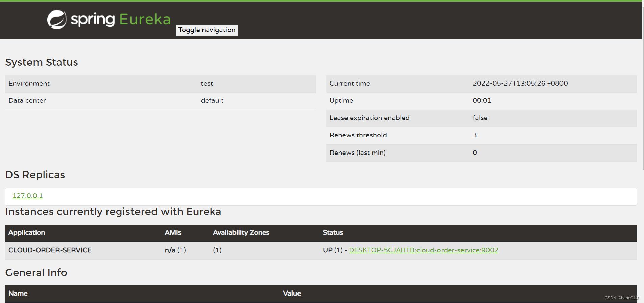The image size is (644, 303).
Task: Click the Spring leaf logo icon
Action: [57, 20]
